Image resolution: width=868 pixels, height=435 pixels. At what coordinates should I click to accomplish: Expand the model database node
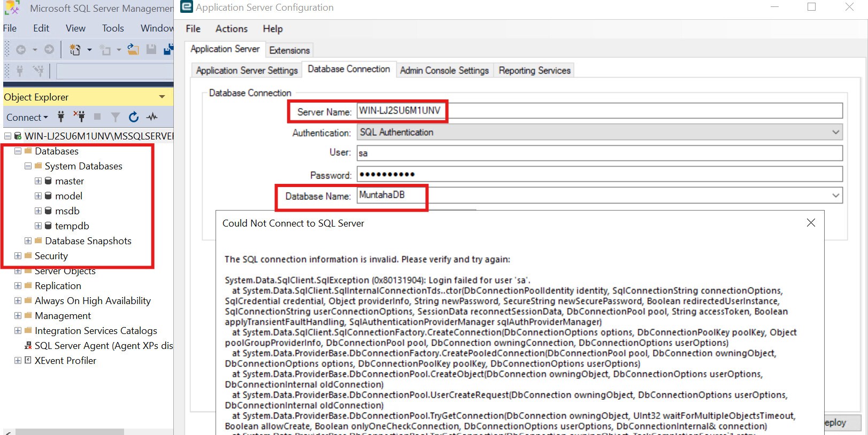coord(38,196)
